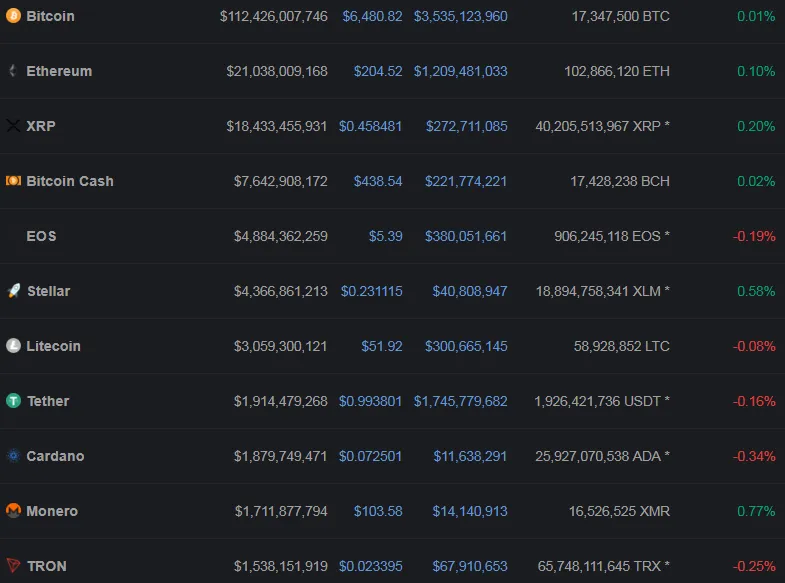Open the Ethereum coin name link
This screenshot has width=785, height=583.
click(x=59, y=71)
